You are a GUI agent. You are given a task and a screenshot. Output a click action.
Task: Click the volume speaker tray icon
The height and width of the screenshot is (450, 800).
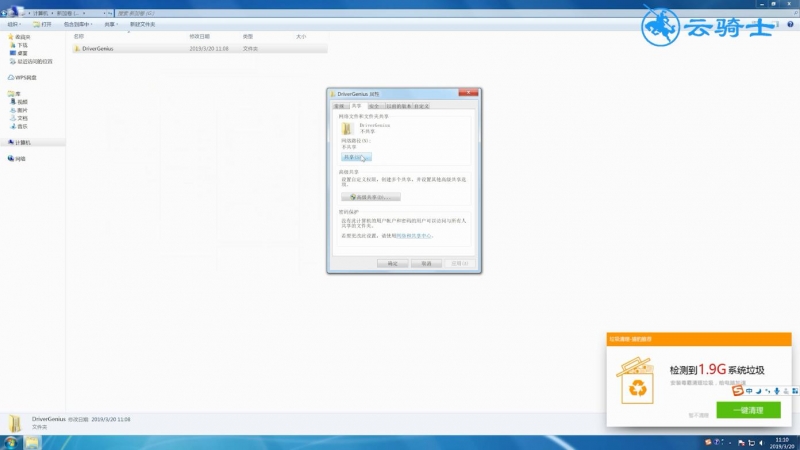tap(761, 443)
